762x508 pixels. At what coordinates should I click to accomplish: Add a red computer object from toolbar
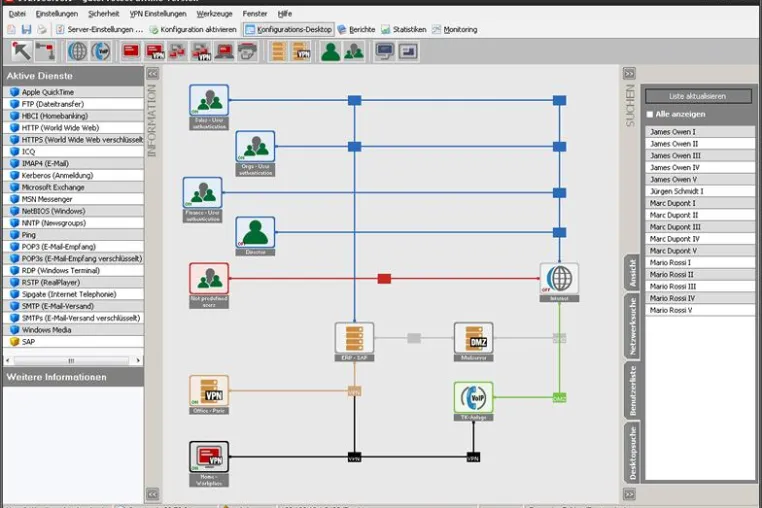131,51
